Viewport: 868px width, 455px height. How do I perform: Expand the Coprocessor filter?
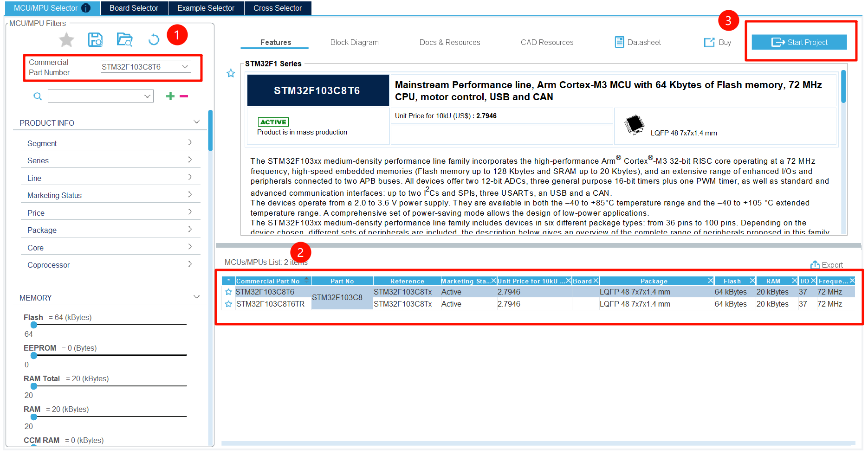pos(190,264)
